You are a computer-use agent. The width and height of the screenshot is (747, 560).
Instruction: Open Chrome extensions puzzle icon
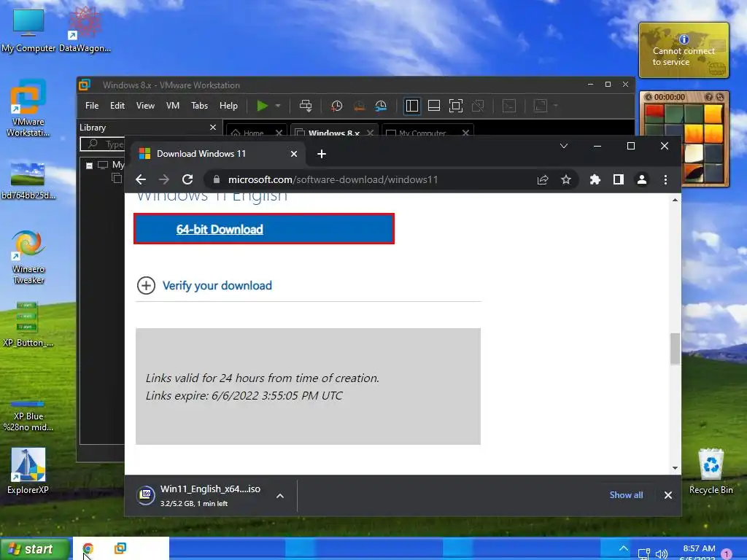(595, 179)
